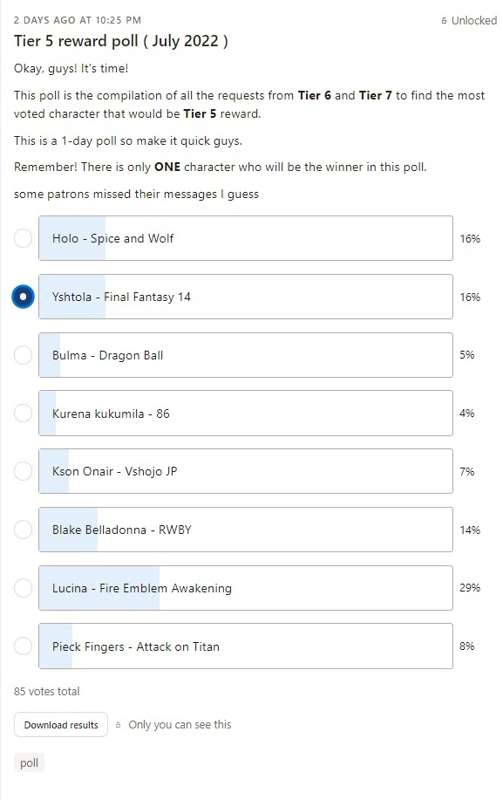Image resolution: width=503 pixels, height=800 pixels.
Task: Vote with the Lucina radio button
Action: [x=23, y=588]
